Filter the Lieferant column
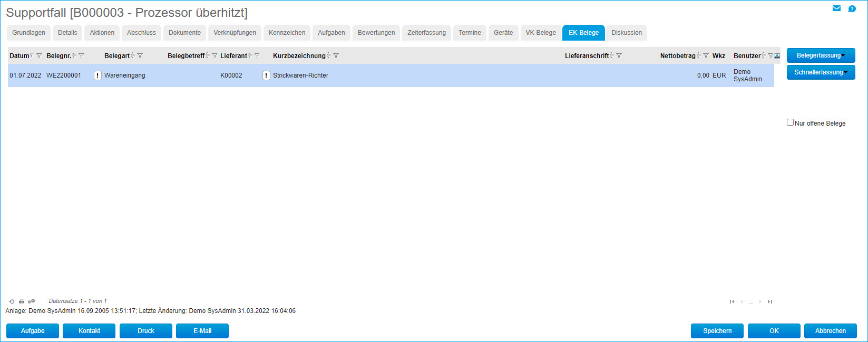Screen dimensions: 868x342 coord(257,55)
